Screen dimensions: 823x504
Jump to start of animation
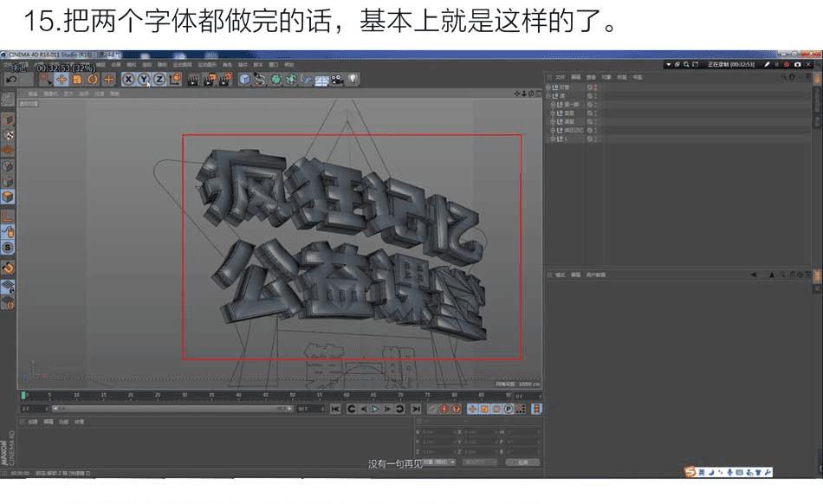[x=335, y=409]
